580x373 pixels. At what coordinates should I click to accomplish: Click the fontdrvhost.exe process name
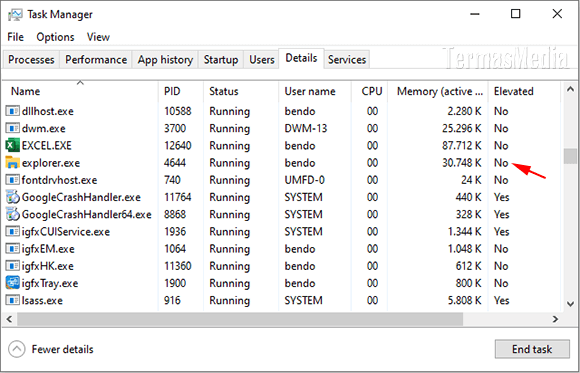pos(59,180)
